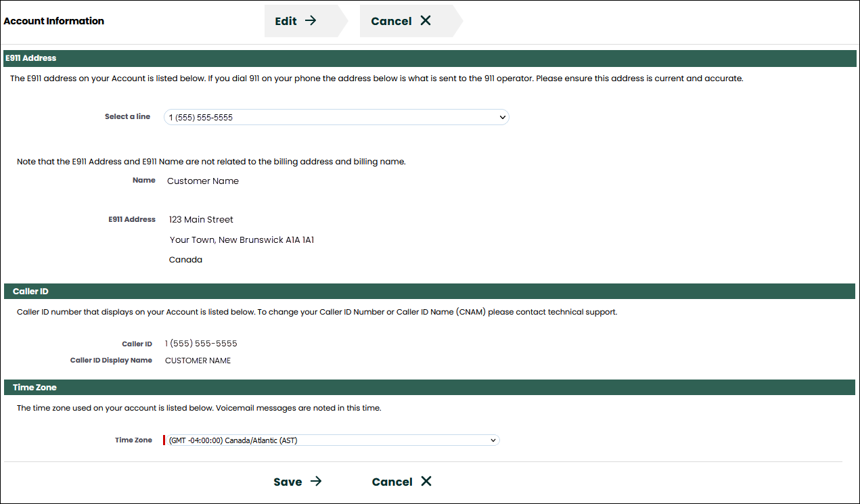Cancel editing with the bottom Cancel button
The width and height of the screenshot is (860, 504).
[x=392, y=481]
